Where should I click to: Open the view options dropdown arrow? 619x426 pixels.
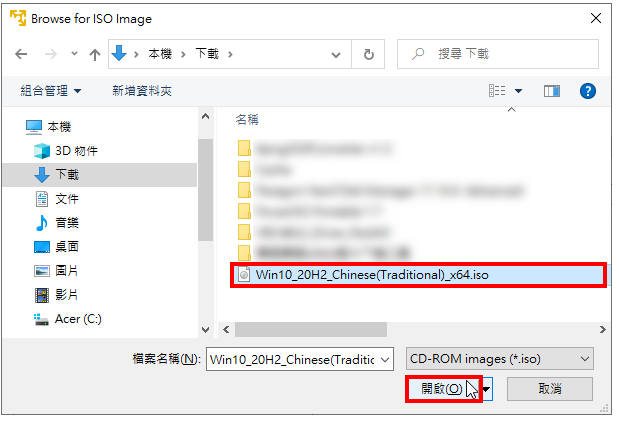pos(518,91)
